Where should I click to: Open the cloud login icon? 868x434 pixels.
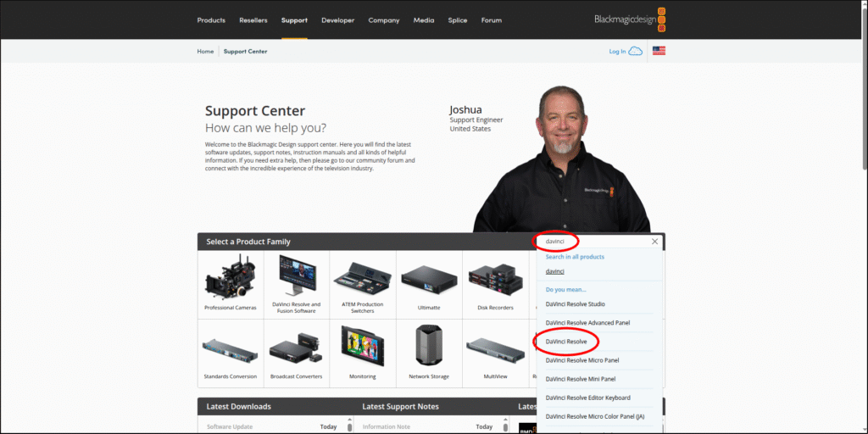pyautogui.click(x=635, y=51)
